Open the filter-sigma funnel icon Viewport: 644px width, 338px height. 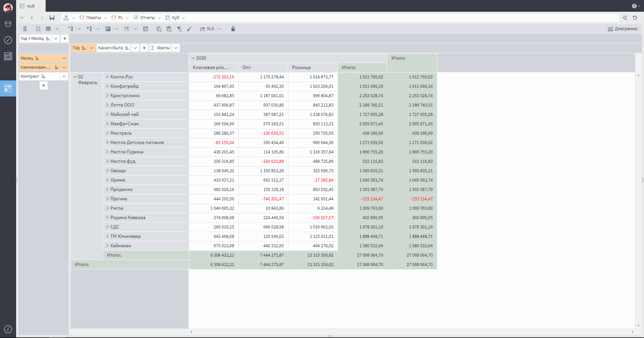click(x=179, y=29)
